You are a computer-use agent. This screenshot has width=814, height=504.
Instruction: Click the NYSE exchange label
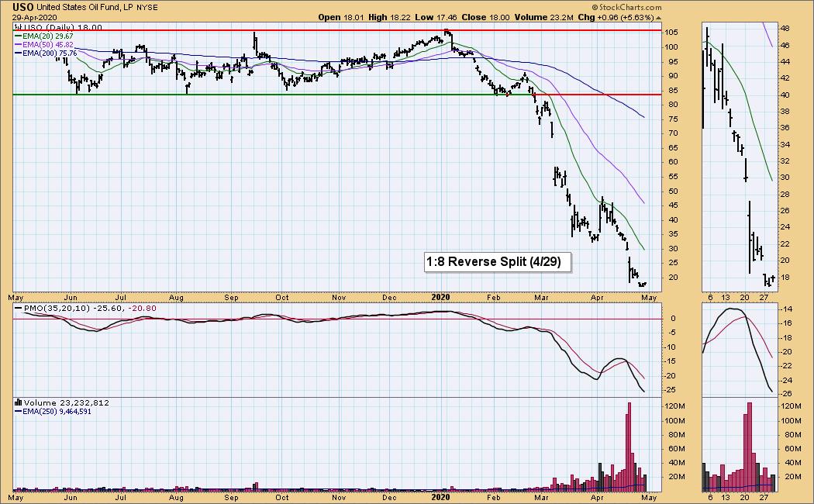(147, 7)
